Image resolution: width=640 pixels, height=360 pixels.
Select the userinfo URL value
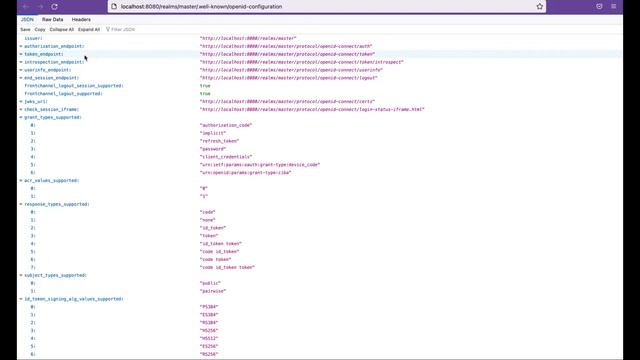(x=291, y=70)
